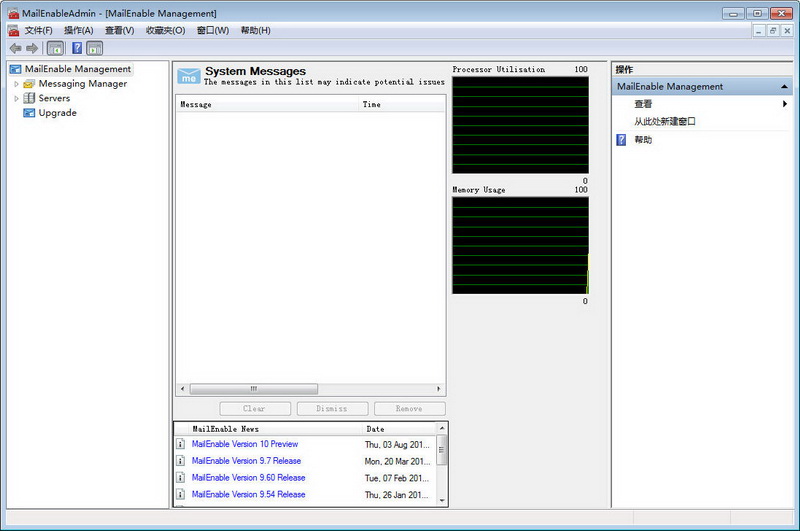Screen dimensions: 800x531
Task: Open the 收藏夹(O) menu
Action: [x=165, y=31]
